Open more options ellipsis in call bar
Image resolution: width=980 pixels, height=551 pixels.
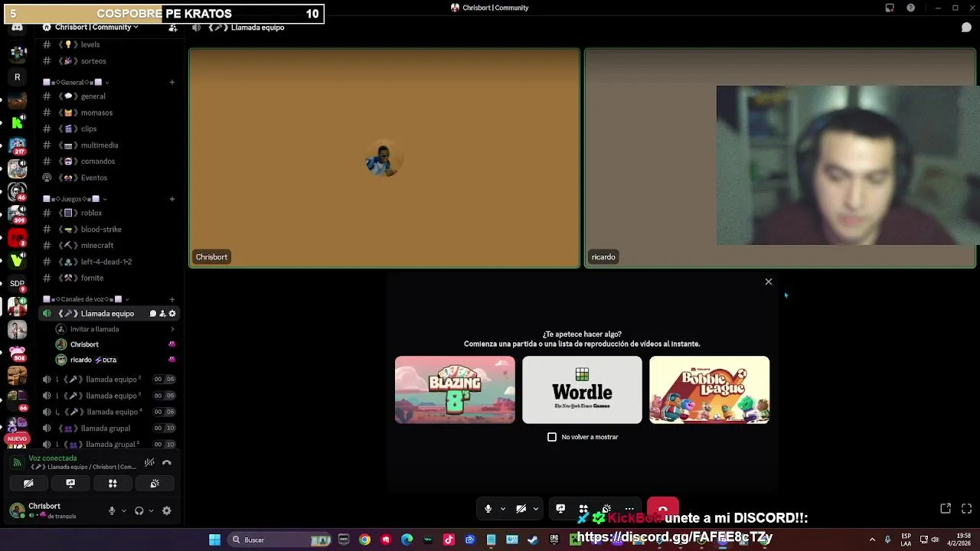pos(629,508)
